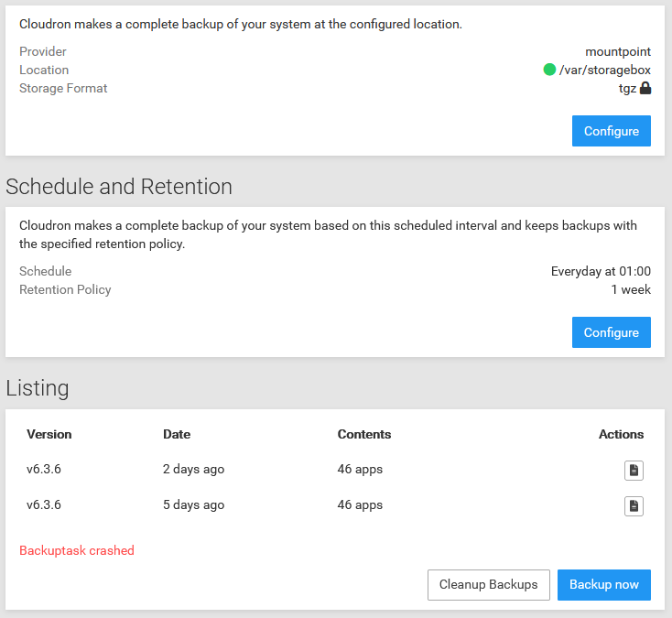The height and width of the screenshot is (618, 672).
Task: Click '46 apps' in the 2 days ago row
Action: click(x=360, y=470)
